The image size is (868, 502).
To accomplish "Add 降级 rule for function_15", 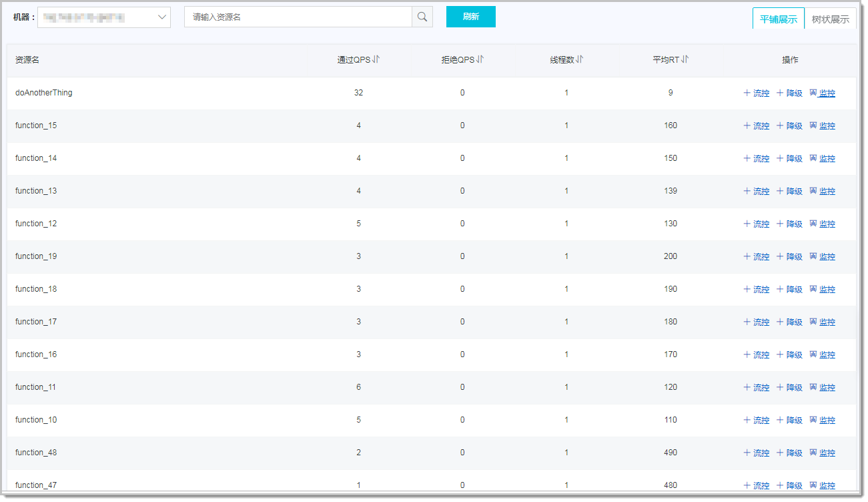I will point(789,126).
